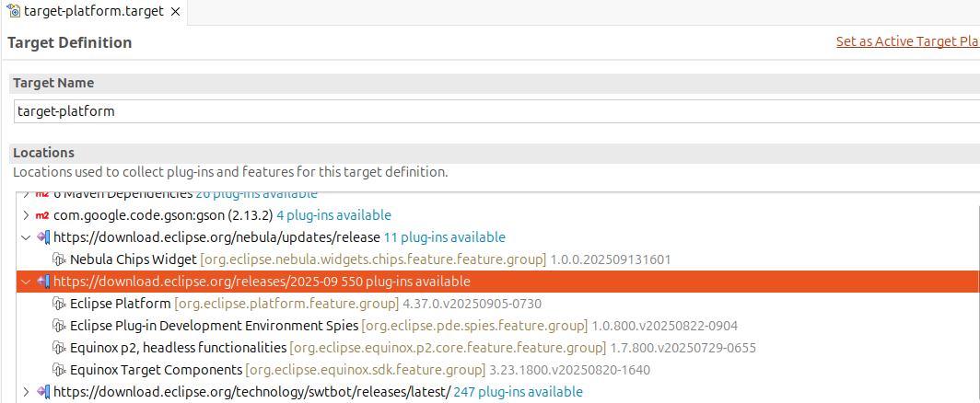Click [org.eclipse.pde.spies.feature.group] identifier text
This screenshot has height=403, width=980.
pyautogui.click(x=474, y=326)
